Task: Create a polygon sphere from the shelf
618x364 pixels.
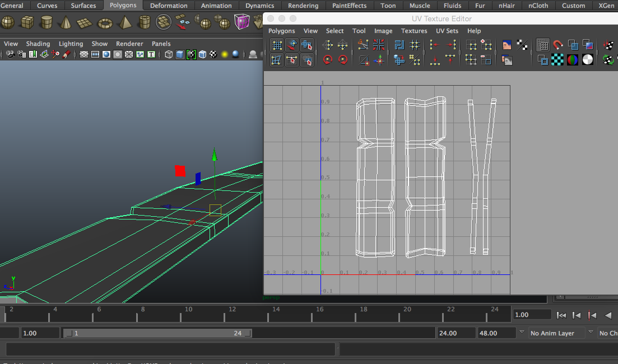Action: click(x=8, y=21)
